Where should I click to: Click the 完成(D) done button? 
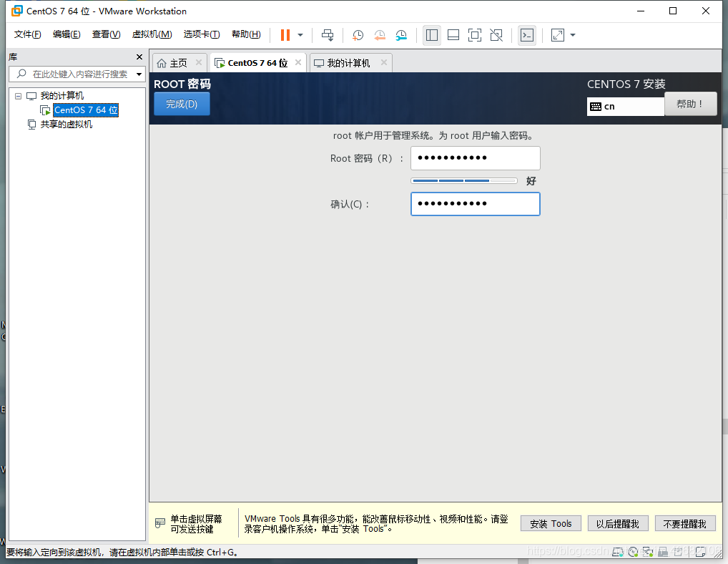pos(182,104)
